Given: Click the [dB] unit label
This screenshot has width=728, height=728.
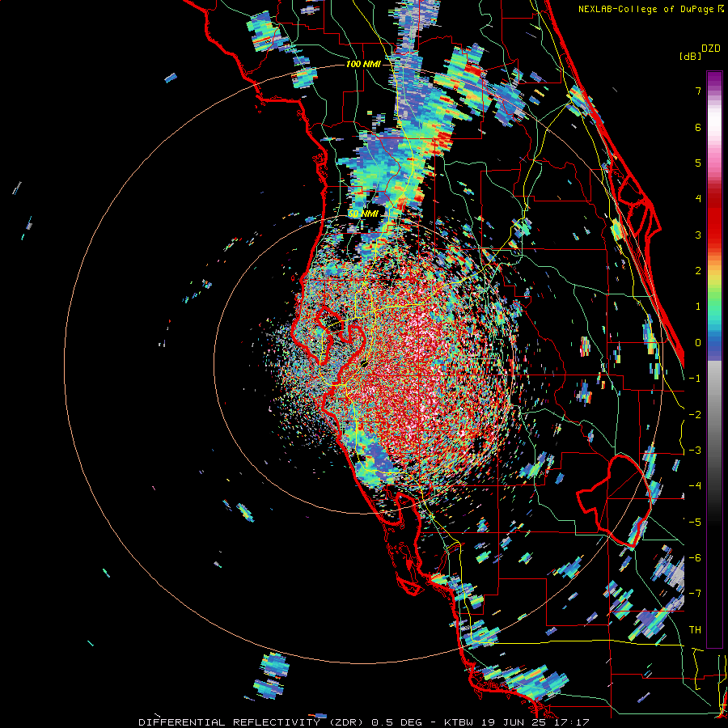Looking at the screenshot, I should tap(690, 56).
